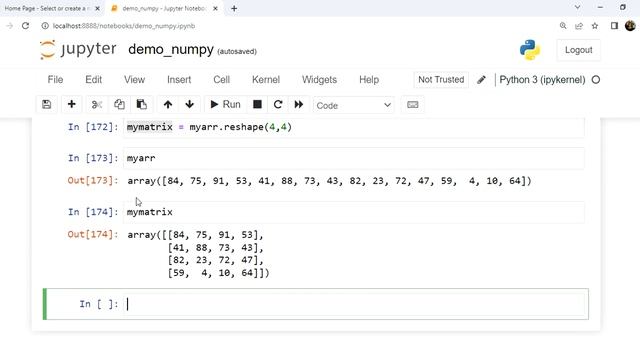The image size is (640, 360).
Task: Open browser zoom magnifier icon
Action: pyautogui.click(x=563, y=26)
